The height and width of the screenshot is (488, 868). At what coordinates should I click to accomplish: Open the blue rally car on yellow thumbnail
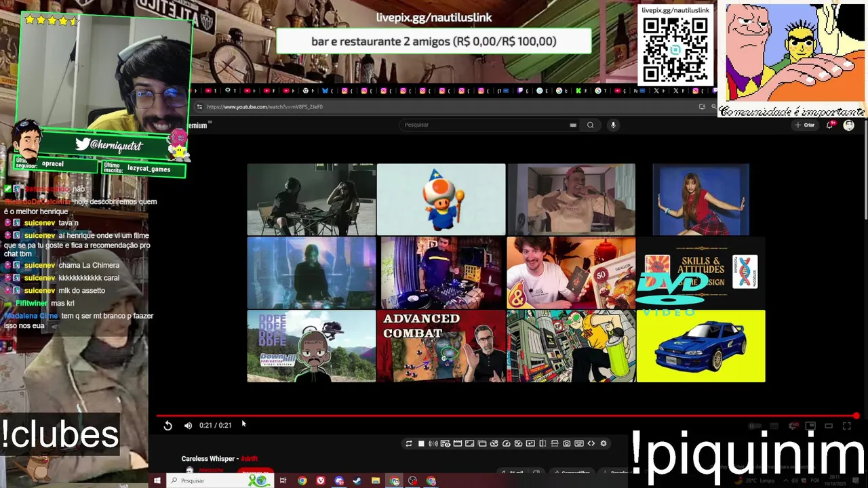click(x=701, y=346)
